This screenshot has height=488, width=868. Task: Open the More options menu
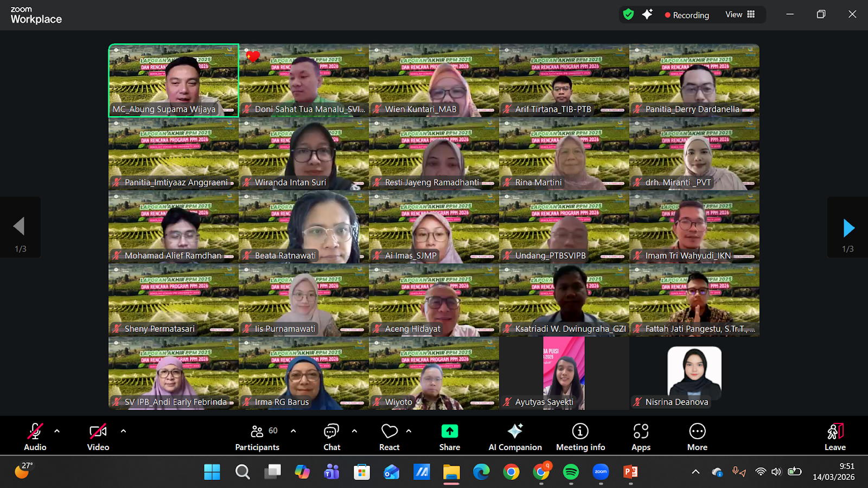click(x=697, y=437)
